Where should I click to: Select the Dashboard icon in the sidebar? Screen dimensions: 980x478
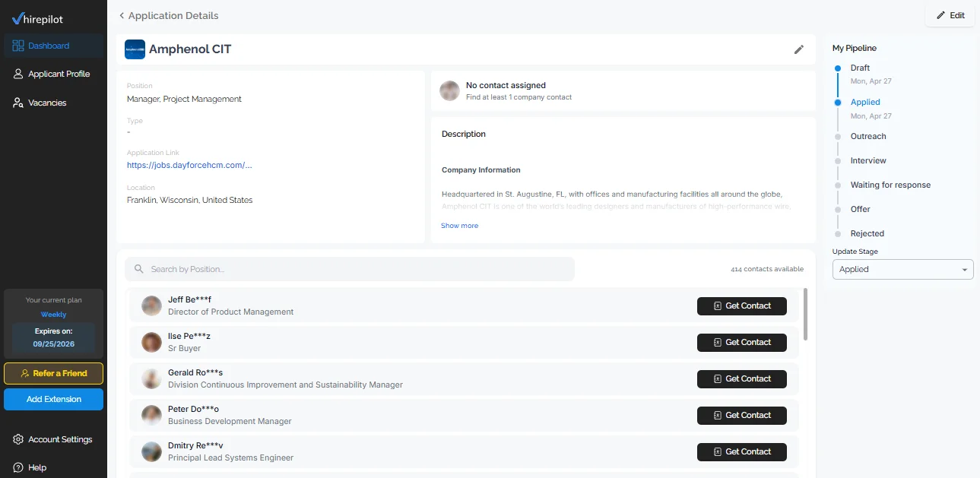pos(17,45)
